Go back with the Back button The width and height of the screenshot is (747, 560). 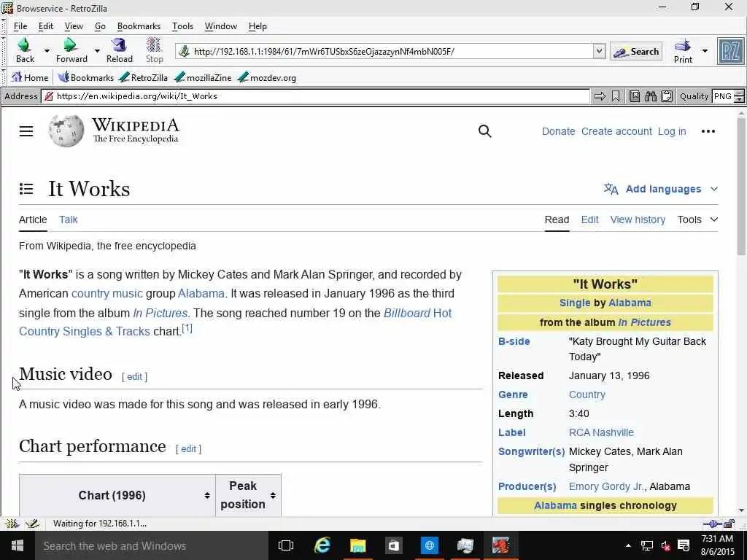click(x=25, y=50)
